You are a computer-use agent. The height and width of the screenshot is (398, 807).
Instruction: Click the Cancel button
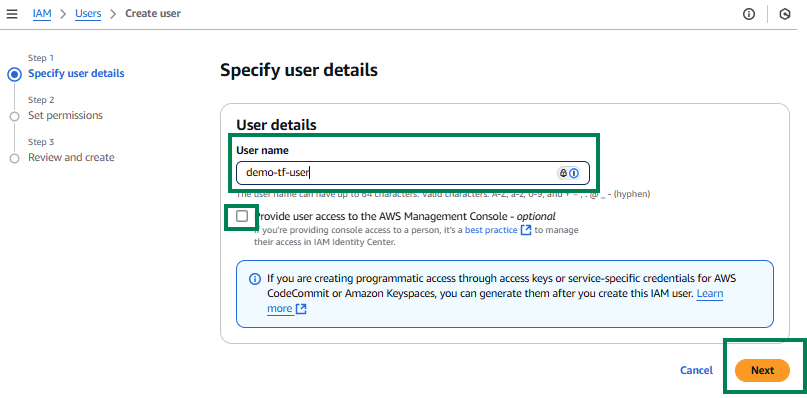point(696,370)
